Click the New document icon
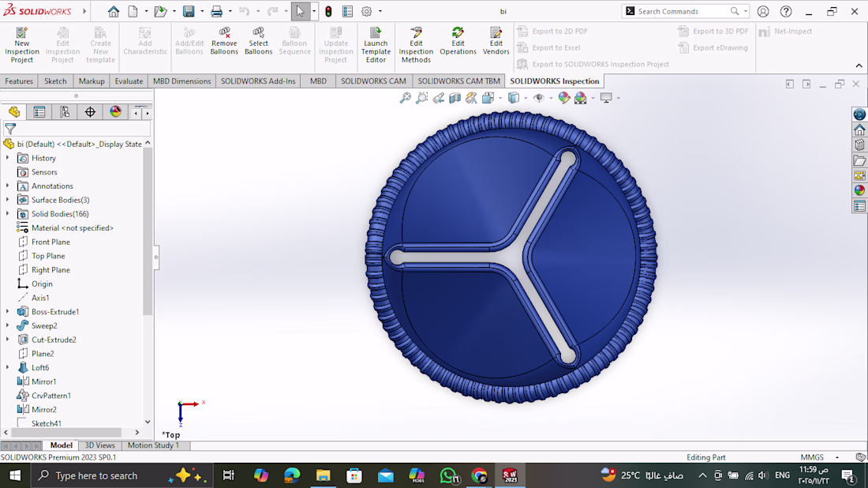This screenshot has width=868, height=488. tap(133, 11)
